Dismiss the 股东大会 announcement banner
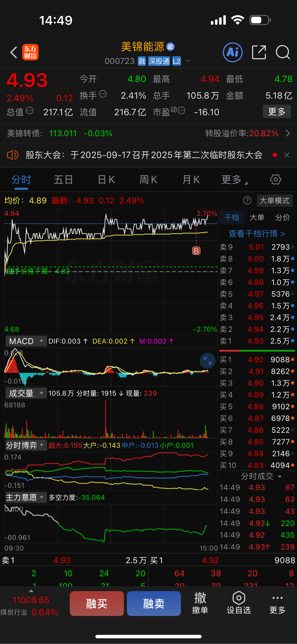 click(x=287, y=155)
